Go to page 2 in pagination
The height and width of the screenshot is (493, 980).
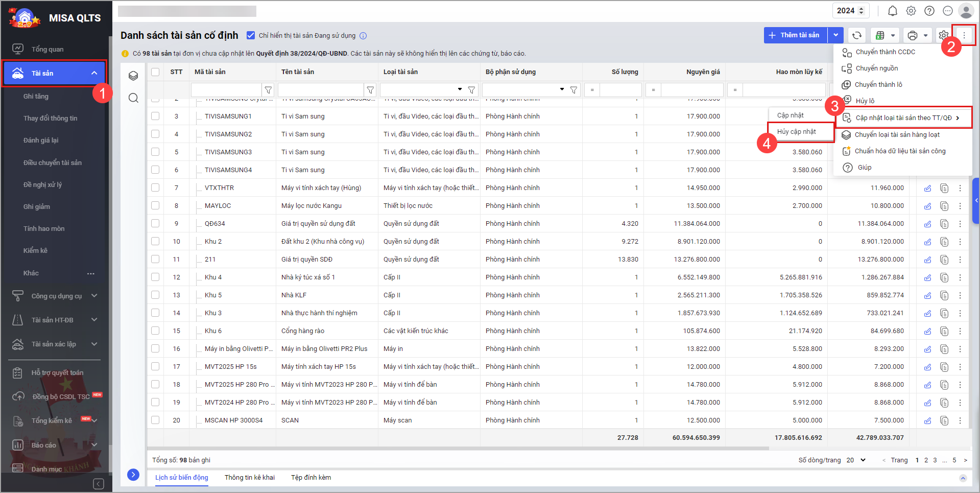pyautogui.click(x=926, y=460)
